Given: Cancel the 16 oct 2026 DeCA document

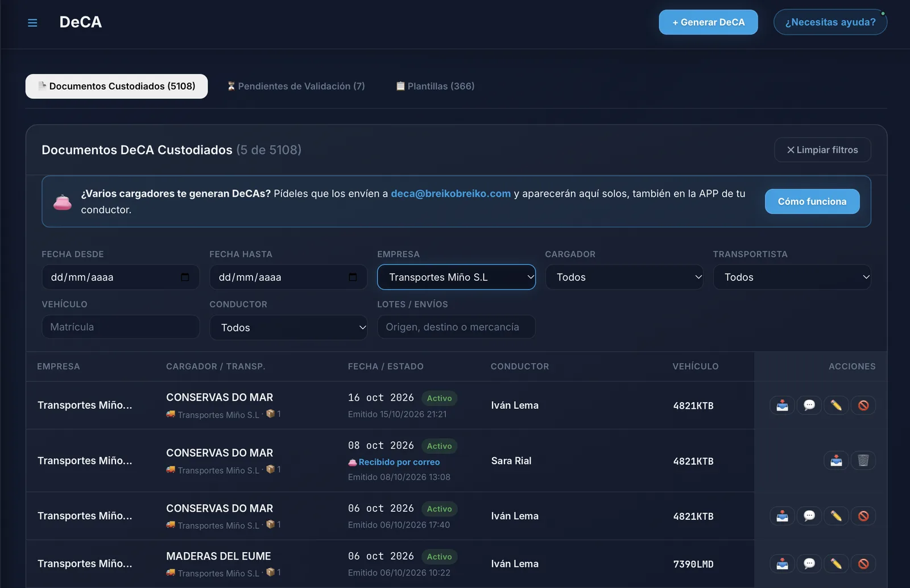Looking at the screenshot, I should click(x=863, y=405).
